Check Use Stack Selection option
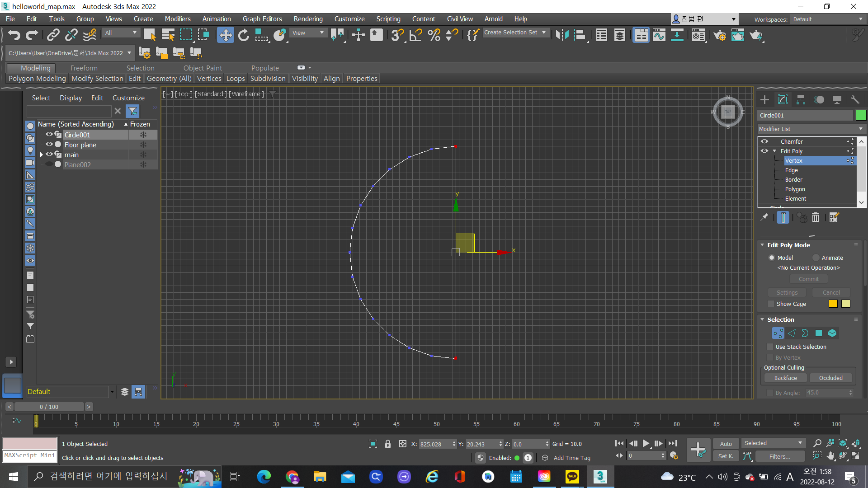868x488 pixels. click(x=770, y=347)
